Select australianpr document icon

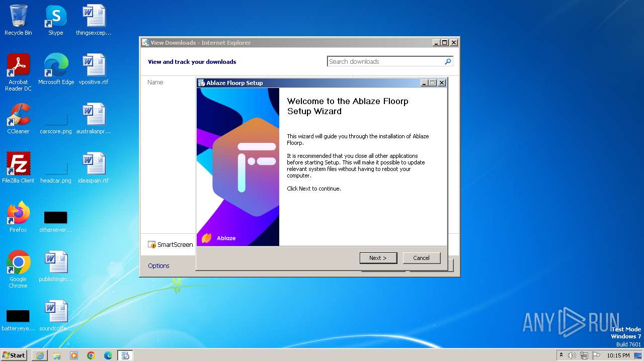point(94,119)
